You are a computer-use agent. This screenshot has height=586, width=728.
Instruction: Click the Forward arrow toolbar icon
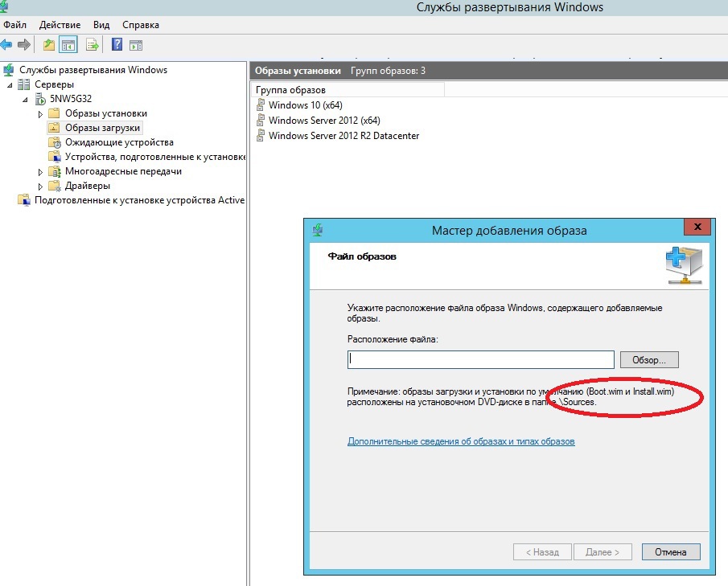click(x=23, y=45)
